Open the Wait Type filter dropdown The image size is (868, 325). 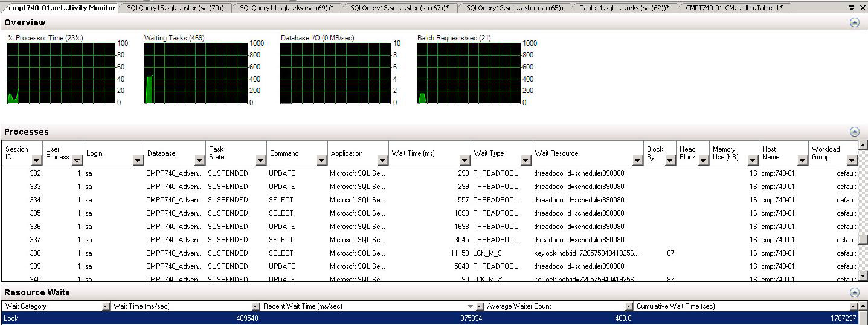click(526, 160)
